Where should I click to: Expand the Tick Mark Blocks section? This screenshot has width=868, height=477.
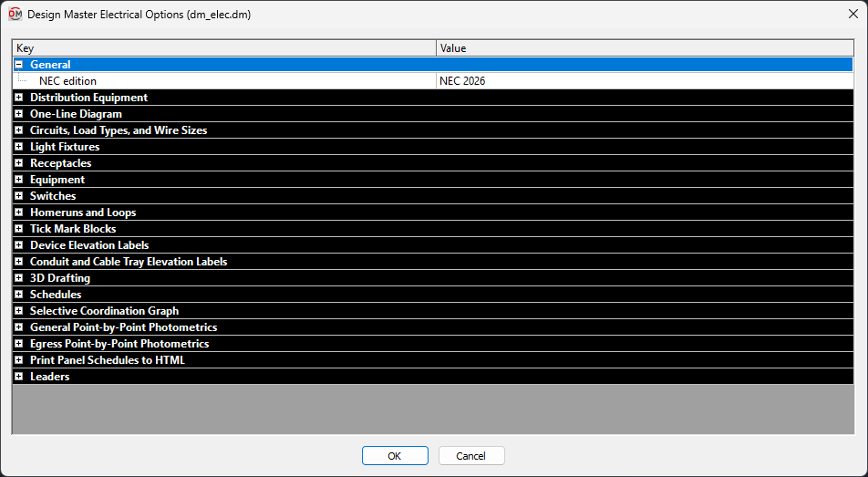click(x=19, y=229)
